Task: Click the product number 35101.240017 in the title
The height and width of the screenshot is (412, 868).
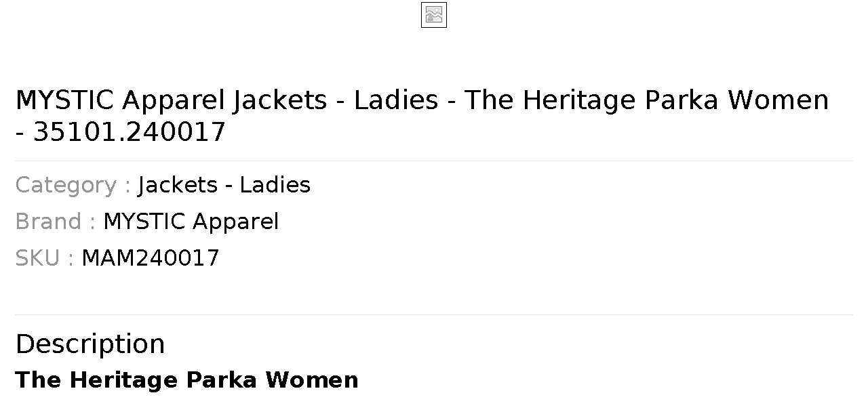Action: [129, 132]
